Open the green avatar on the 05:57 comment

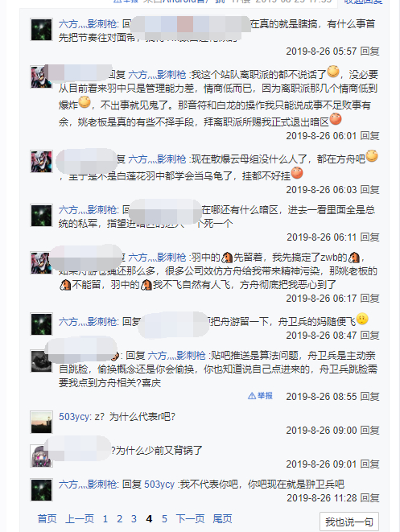pos(41,30)
